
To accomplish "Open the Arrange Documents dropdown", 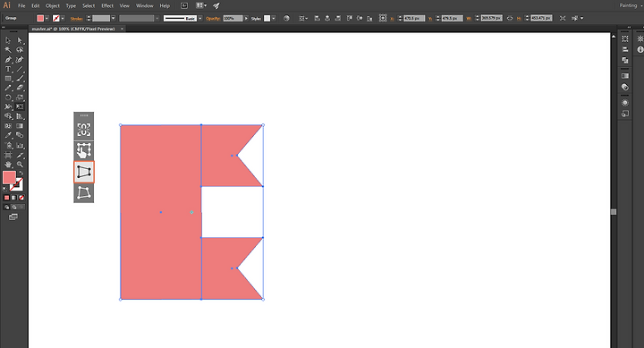I will coord(201,5).
